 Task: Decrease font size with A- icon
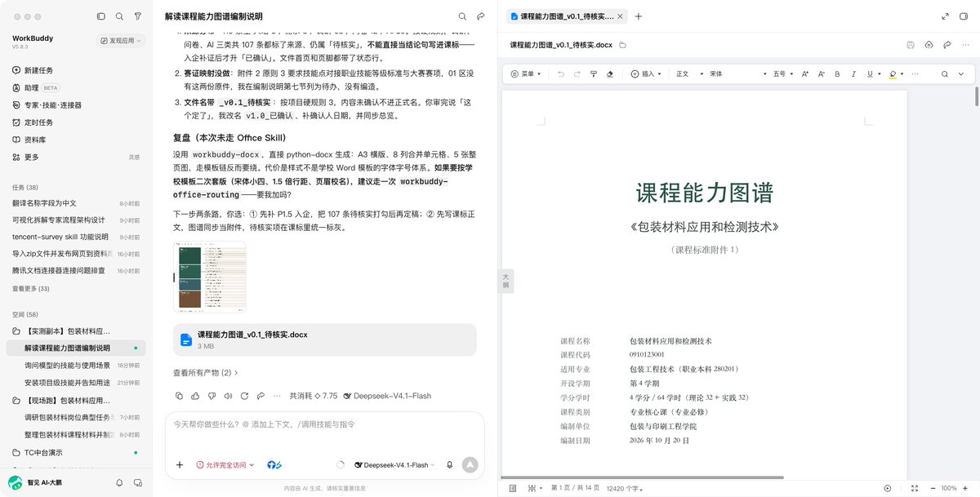(x=821, y=73)
